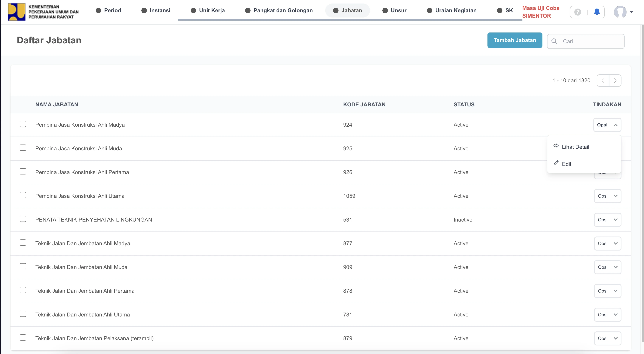Click the help question mark icon
Image resolution: width=644 pixels, height=354 pixels.
578,12
